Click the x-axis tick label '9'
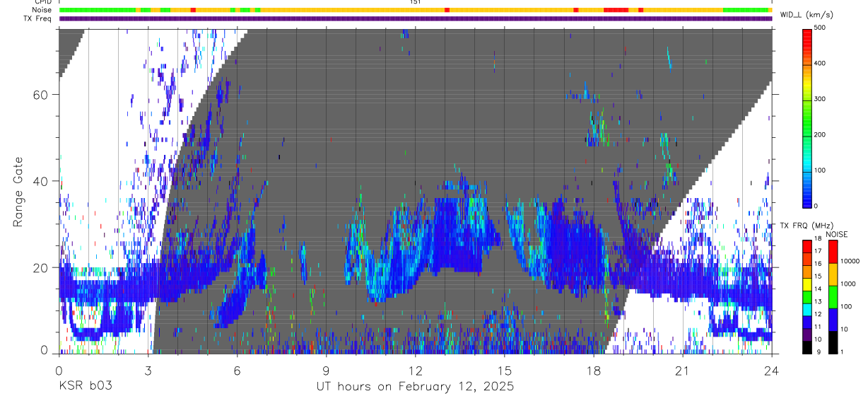 pyautogui.click(x=326, y=371)
